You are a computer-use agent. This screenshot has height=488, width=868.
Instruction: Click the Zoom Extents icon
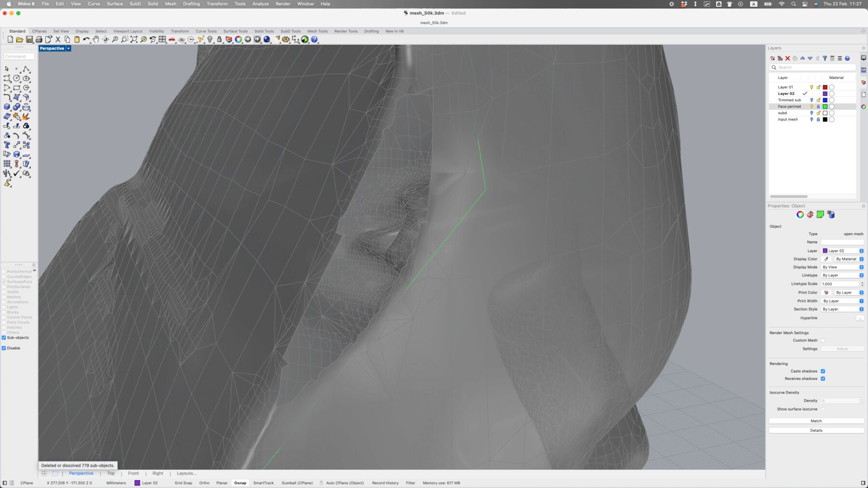(134, 40)
